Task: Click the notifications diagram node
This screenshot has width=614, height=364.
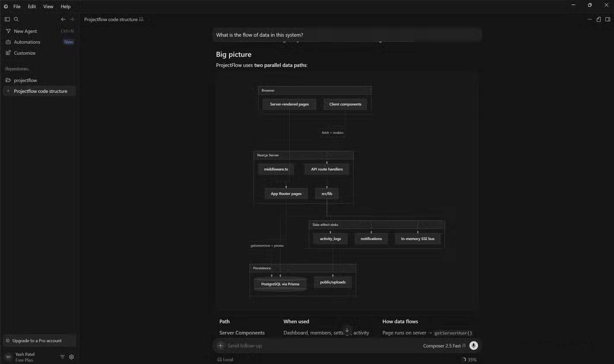Action: (371, 238)
